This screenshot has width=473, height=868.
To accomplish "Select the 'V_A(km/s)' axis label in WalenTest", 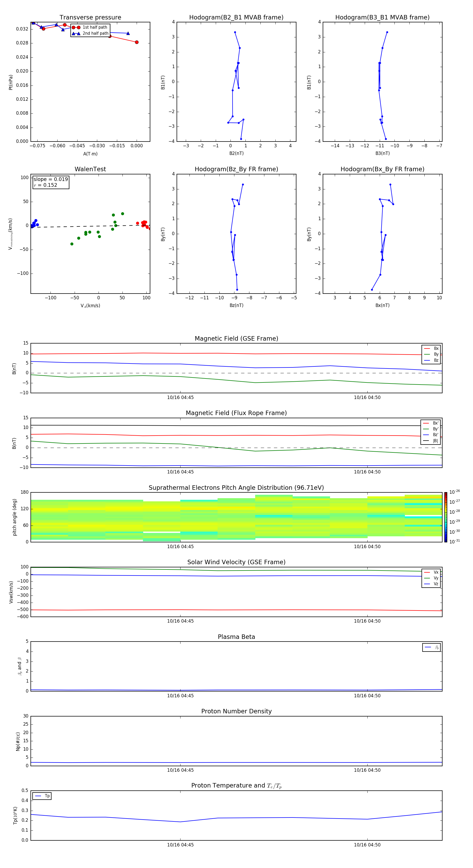I will point(90,306).
